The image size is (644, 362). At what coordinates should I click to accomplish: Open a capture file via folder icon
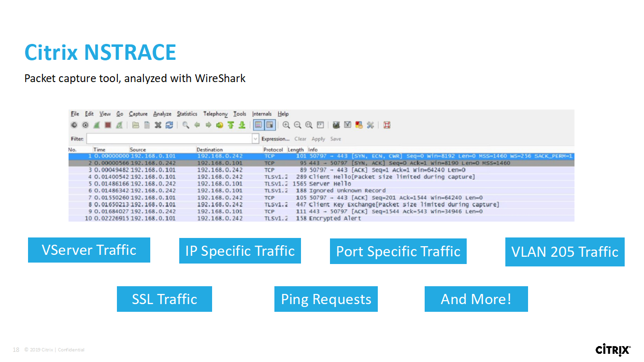click(x=136, y=125)
